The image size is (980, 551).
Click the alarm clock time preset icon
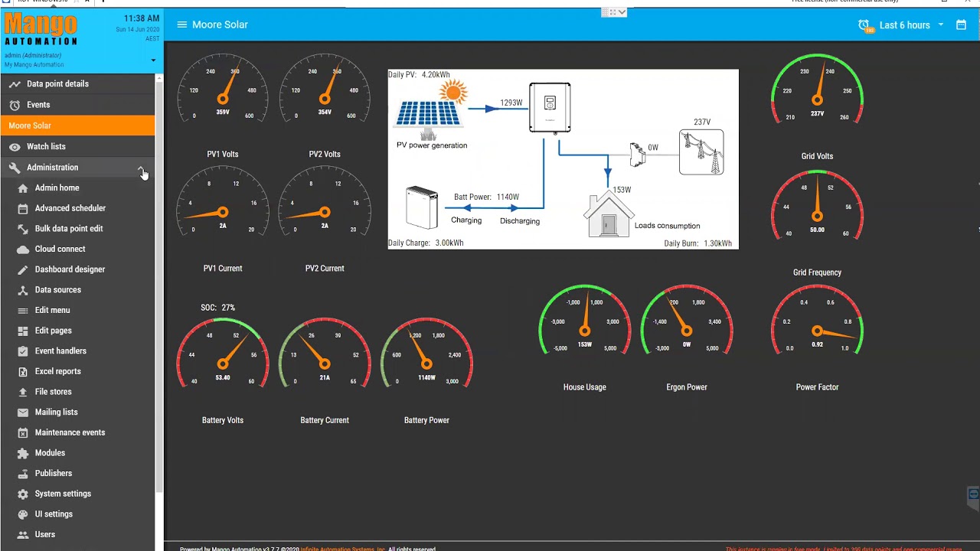[x=864, y=25]
